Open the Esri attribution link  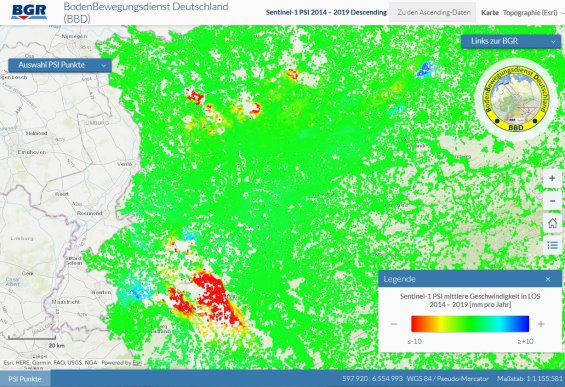tap(137, 363)
